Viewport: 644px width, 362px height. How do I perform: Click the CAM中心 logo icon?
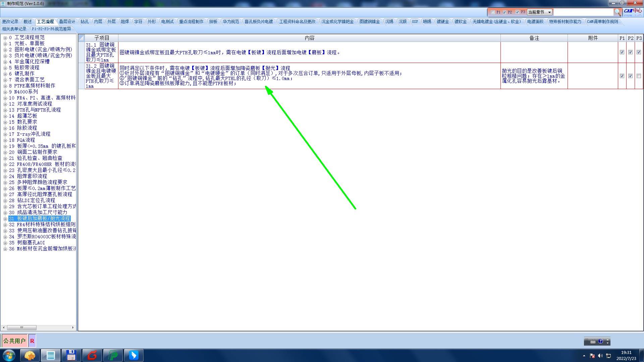(x=633, y=11)
